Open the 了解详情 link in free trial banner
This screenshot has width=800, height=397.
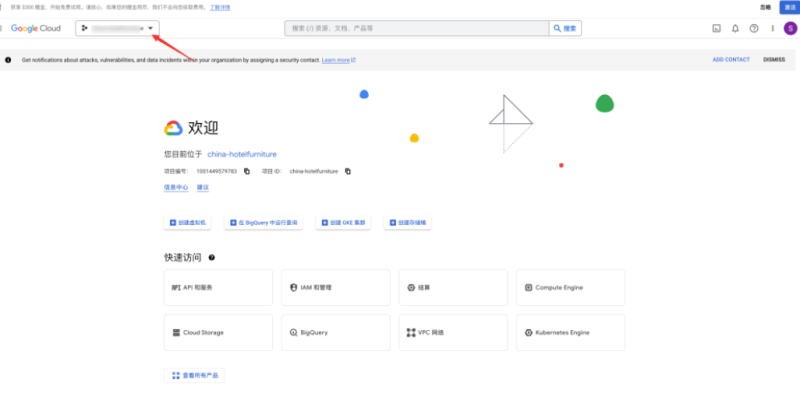tap(221, 7)
